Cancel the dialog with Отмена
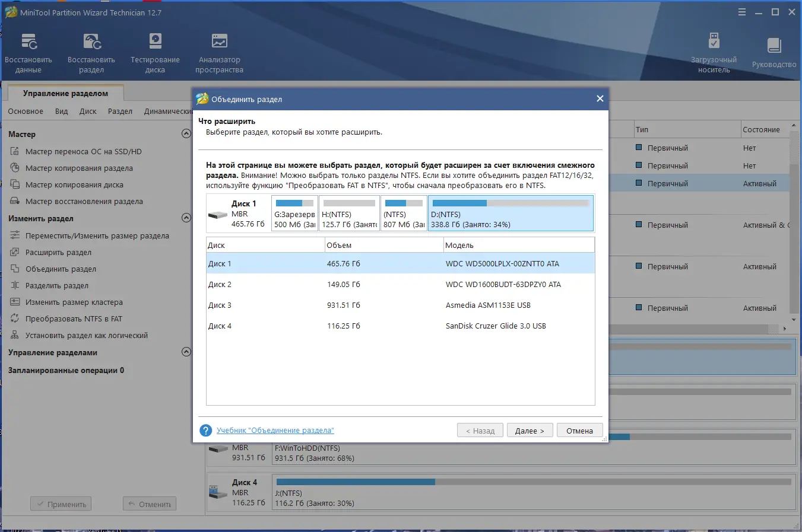 tap(580, 431)
